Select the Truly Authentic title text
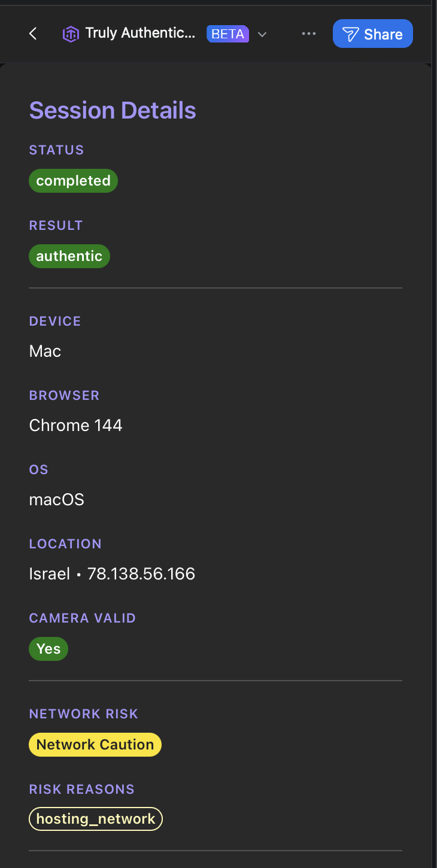The height and width of the screenshot is (868, 437). pyautogui.click(x=140, y=33)
